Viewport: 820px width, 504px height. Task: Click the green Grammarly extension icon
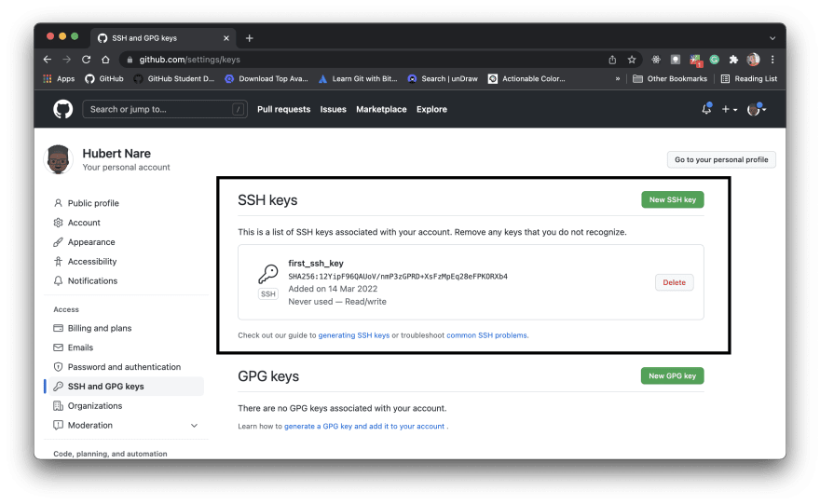click(715, 60)
